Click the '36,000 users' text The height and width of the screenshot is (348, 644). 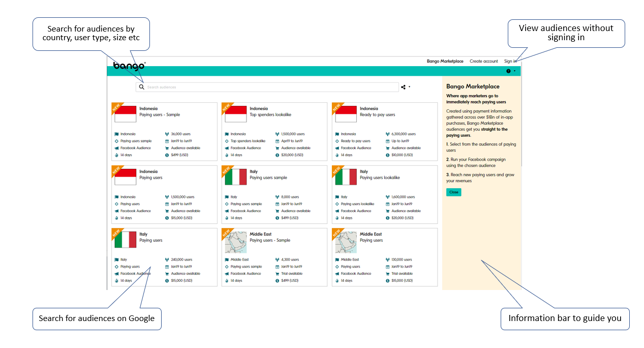click(181, 134)
